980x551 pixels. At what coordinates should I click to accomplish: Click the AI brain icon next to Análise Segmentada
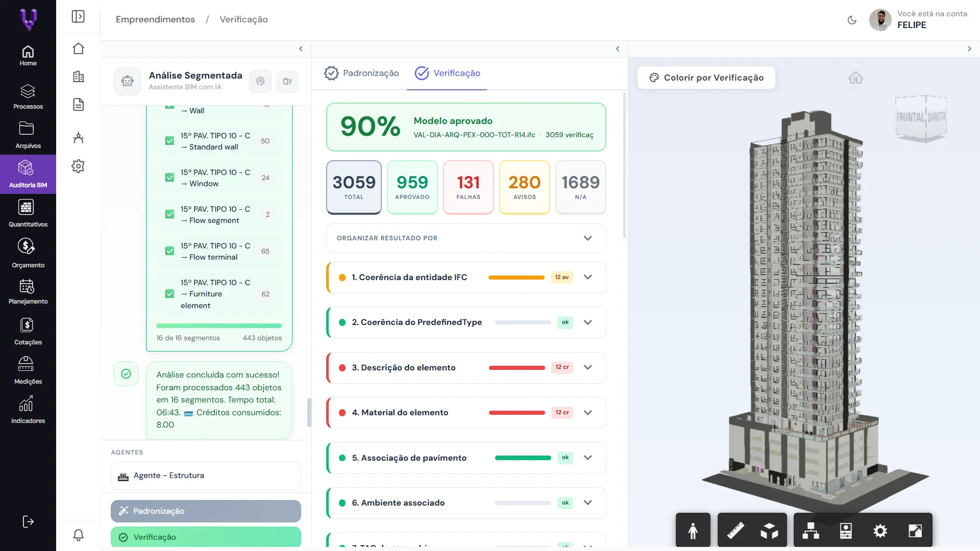click(260, 81)
